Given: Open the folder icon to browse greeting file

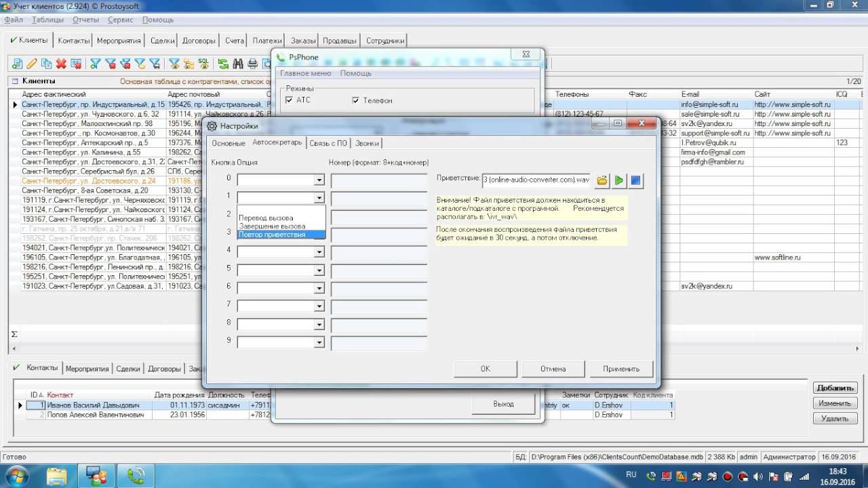Looking at the screenshot, I should click(x=601, y=181).
